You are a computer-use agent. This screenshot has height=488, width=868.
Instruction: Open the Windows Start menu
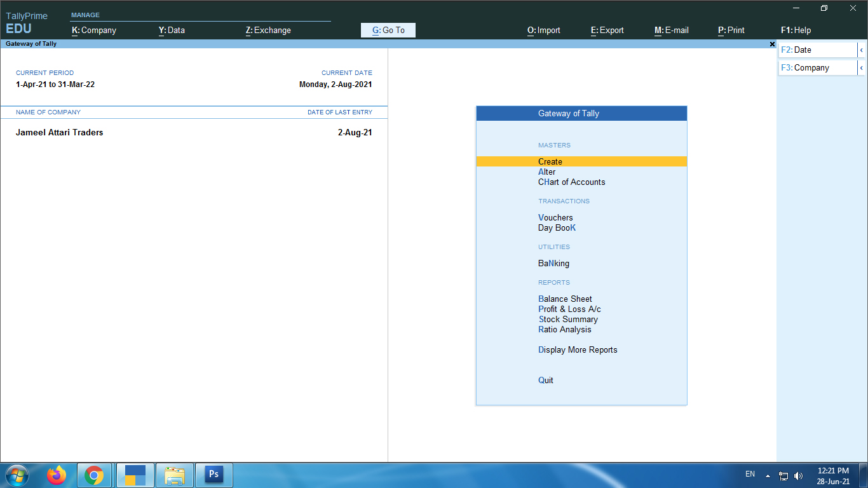(17, 475)
